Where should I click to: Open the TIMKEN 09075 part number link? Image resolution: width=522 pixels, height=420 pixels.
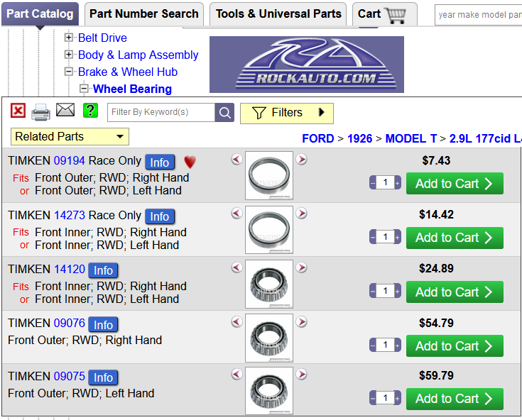(69, 377)
